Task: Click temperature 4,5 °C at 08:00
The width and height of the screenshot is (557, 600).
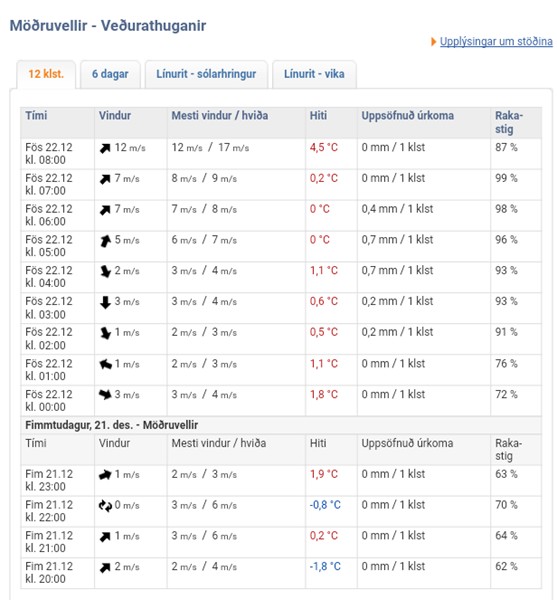Action: coord(324,147)
